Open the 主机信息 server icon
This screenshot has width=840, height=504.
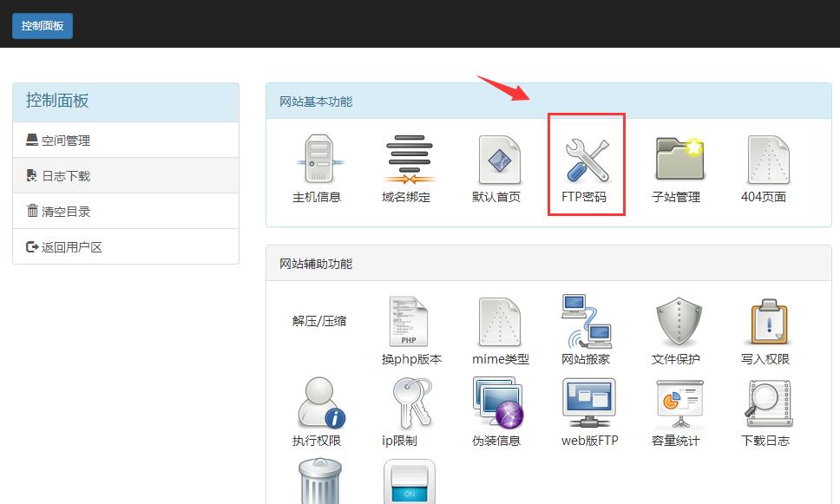click(319, 159)
